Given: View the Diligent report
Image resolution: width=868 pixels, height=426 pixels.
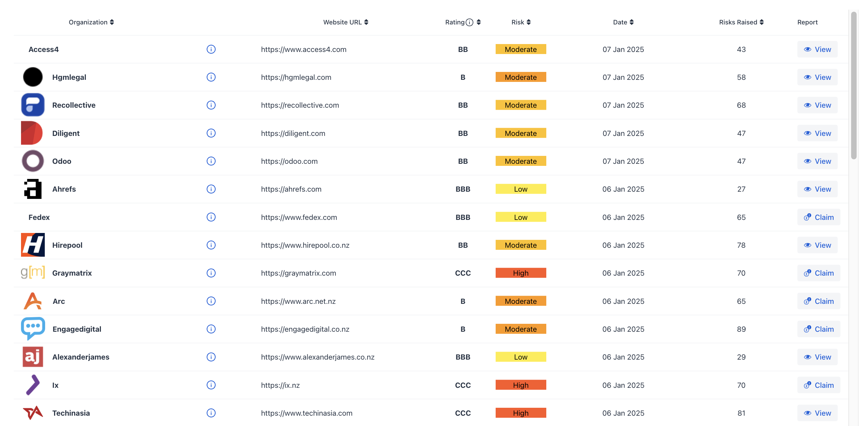Looking at the screenshot, I should pyautogui.click(x=817, y=133).
